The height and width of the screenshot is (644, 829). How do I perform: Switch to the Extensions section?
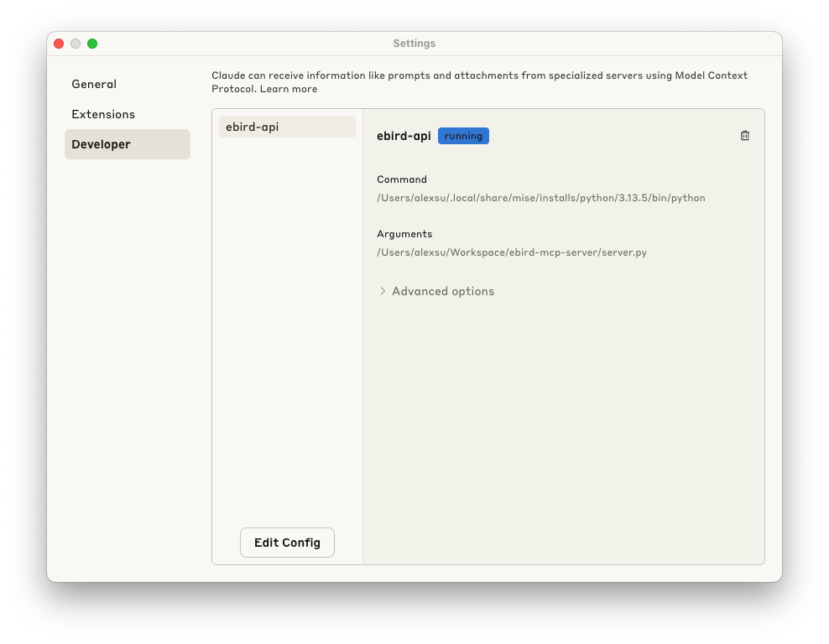103,114
